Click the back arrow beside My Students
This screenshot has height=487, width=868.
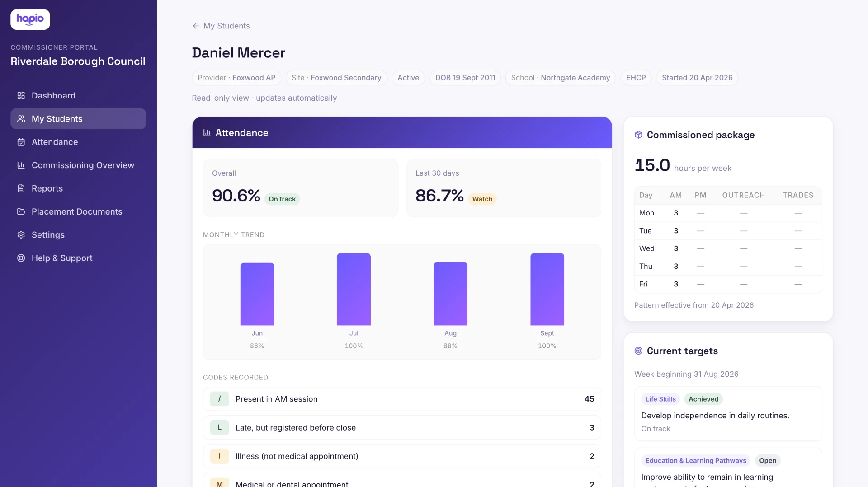[x=196, y=26]
